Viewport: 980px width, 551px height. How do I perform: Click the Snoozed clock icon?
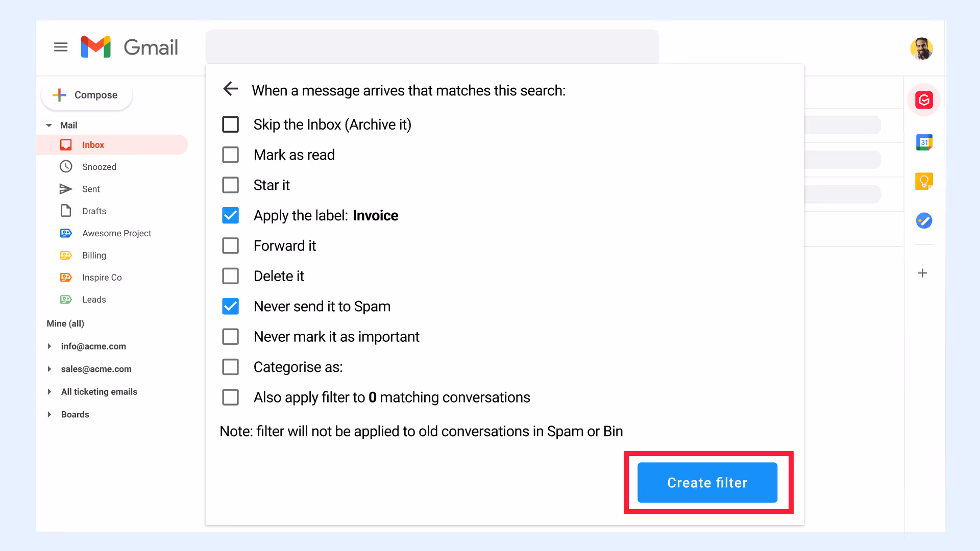pyautogui.click(x=66, y=166)
